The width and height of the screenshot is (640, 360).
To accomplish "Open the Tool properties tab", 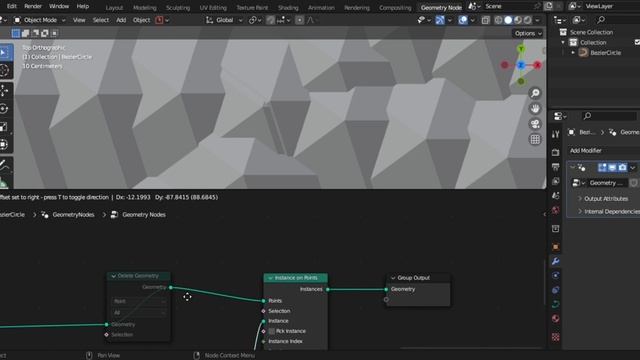I will click(x=556, y=134).
